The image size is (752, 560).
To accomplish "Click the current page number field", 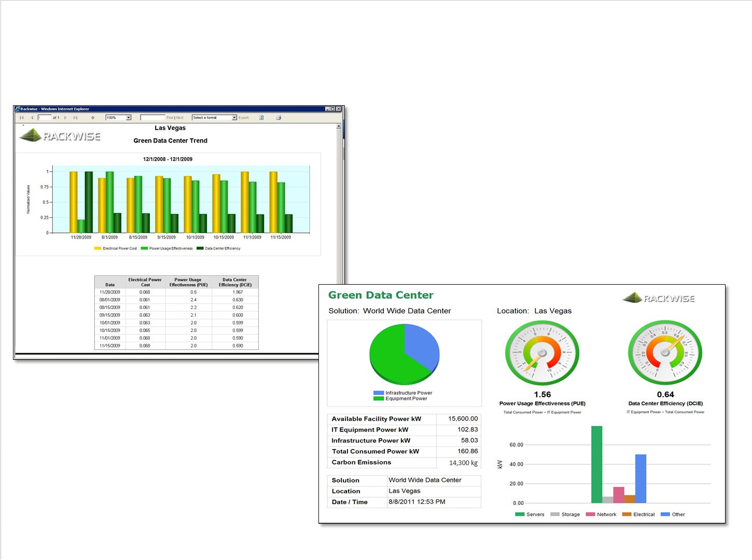I will click(x=45, y=118).
